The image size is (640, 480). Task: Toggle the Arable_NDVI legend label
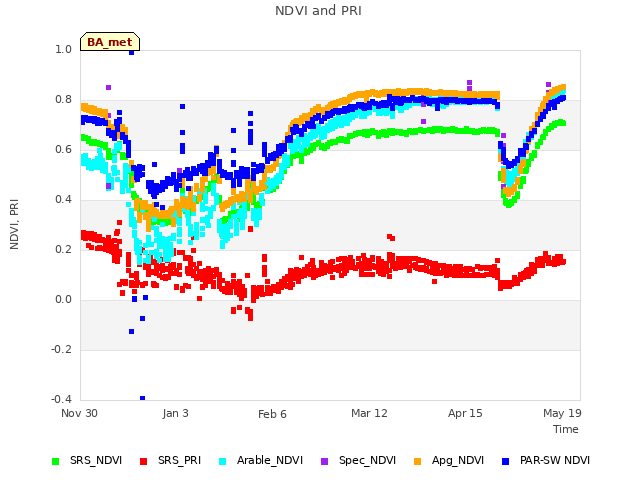pos(270,460)
